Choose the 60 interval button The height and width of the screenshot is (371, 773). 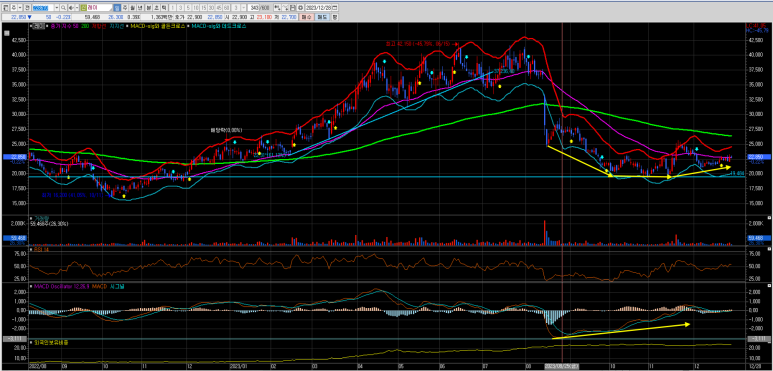(226, 8)
